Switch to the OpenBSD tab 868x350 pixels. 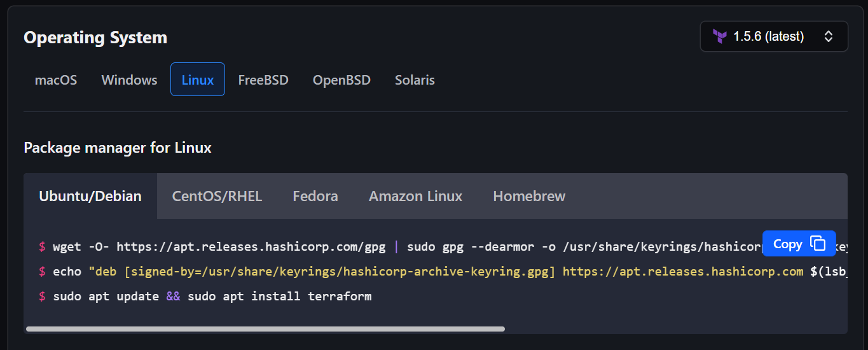pos(341,80)
